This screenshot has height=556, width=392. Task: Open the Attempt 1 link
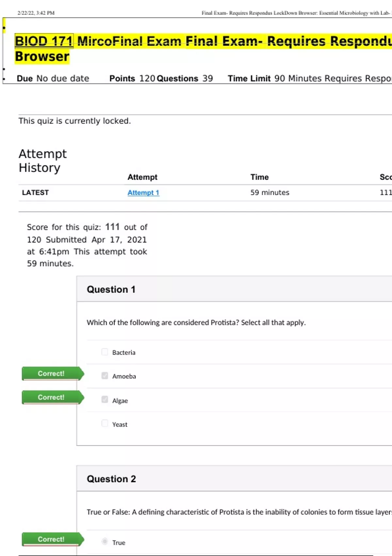(x=143, y=193)
